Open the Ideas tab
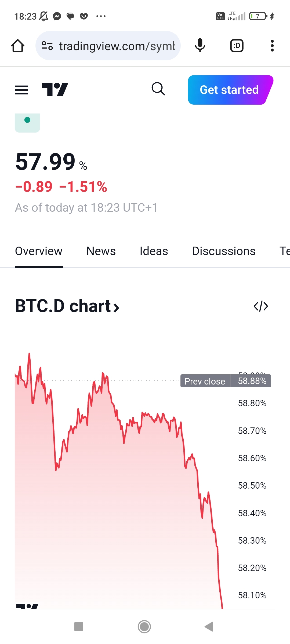The width and height of the screenshot is (290, 644). [154, 251]
